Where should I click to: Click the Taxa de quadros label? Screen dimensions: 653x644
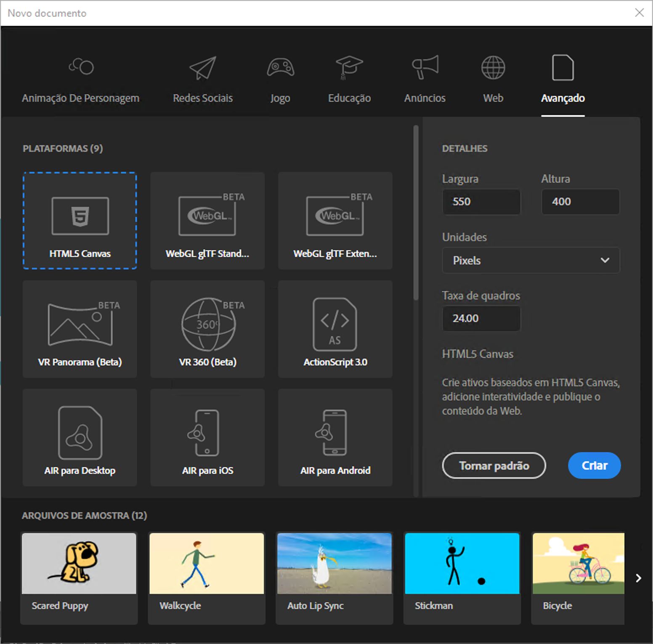(x=481, y=295)
